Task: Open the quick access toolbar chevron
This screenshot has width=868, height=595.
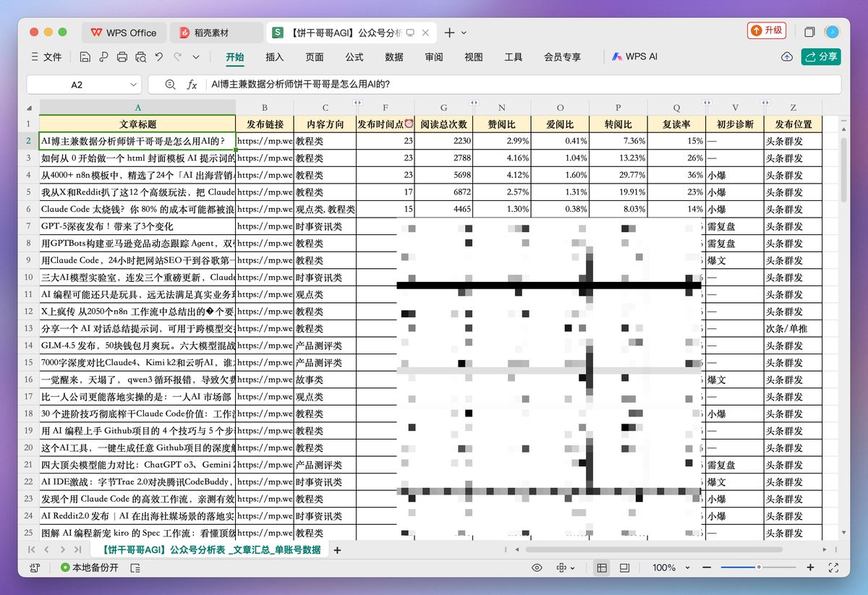Action: point(195,57)
